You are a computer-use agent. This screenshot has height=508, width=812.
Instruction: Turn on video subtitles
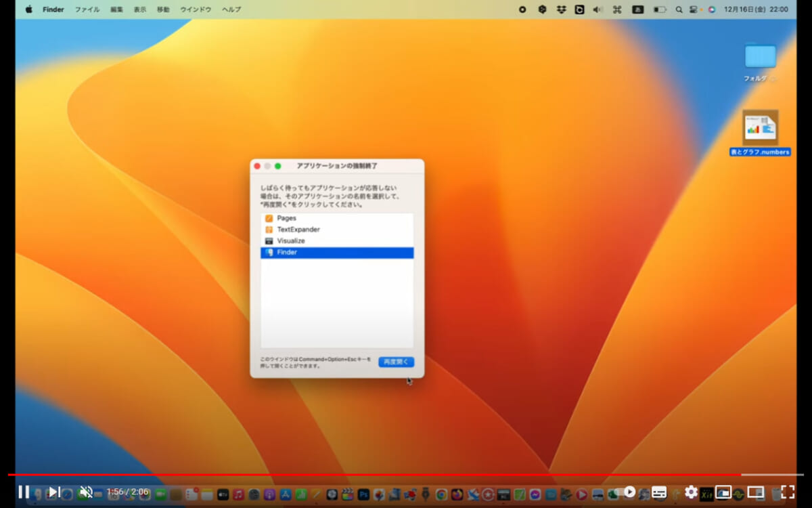pos(659,492)
